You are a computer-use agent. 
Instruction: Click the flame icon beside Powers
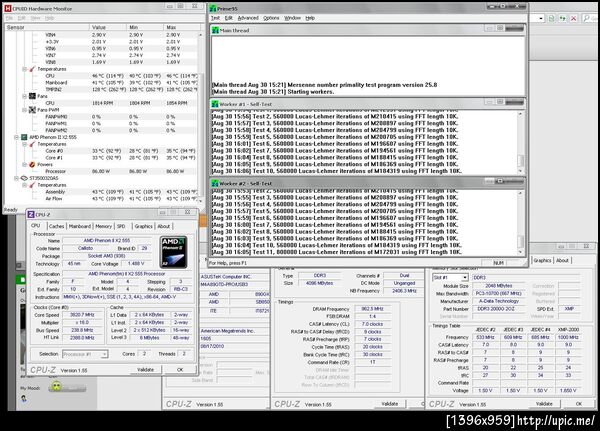pos(33,165)
